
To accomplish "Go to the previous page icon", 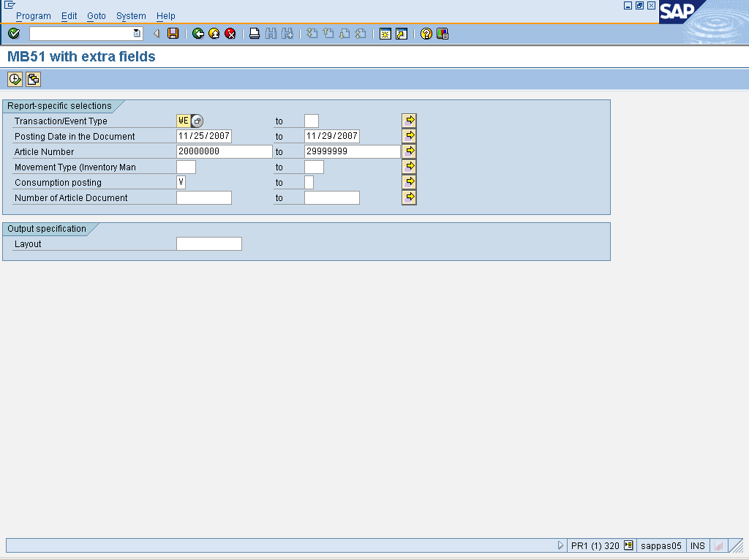I will click(x=328, y=34).
